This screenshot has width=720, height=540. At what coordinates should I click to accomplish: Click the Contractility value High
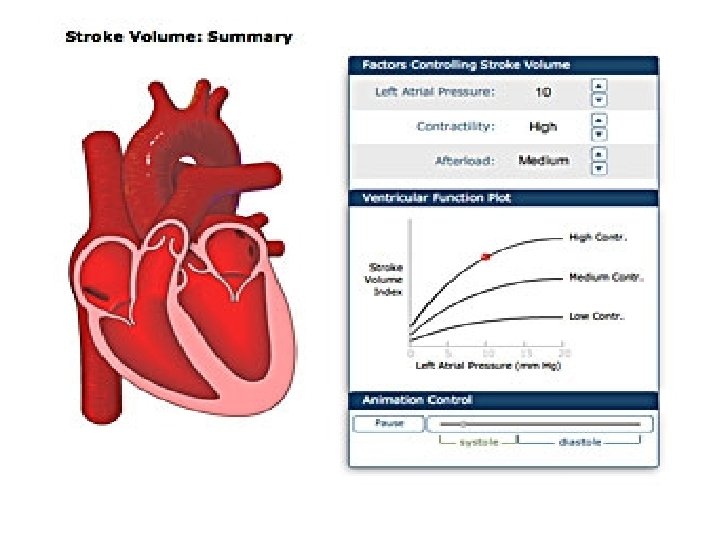pos(543,127)
